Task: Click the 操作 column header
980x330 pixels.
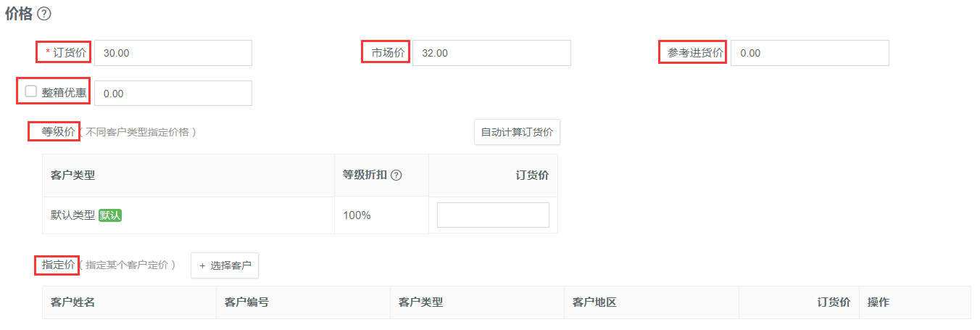Action: point(879,302)
